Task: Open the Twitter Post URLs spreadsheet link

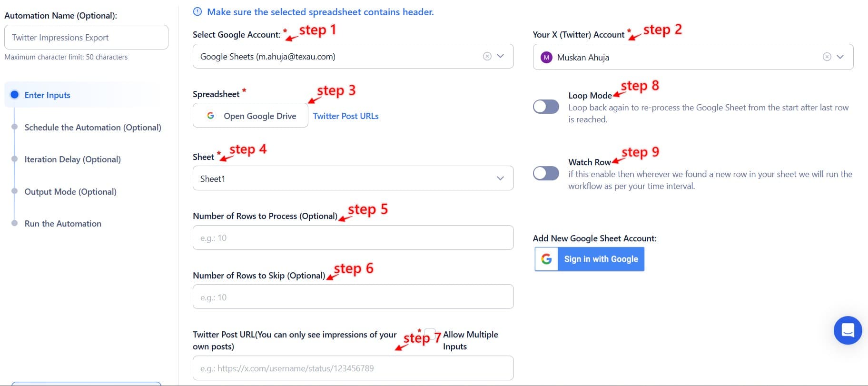Action: pyautogui.click(x=345, y=116)
